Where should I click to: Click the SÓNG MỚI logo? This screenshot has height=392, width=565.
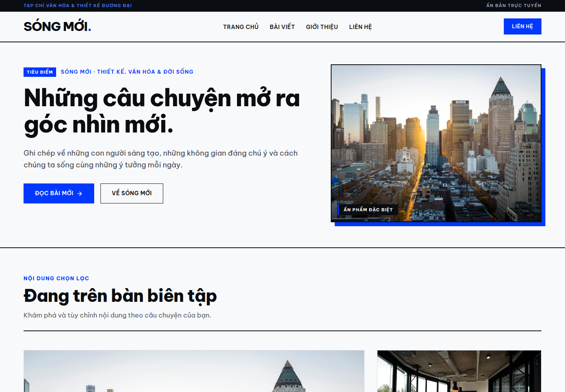57,26
